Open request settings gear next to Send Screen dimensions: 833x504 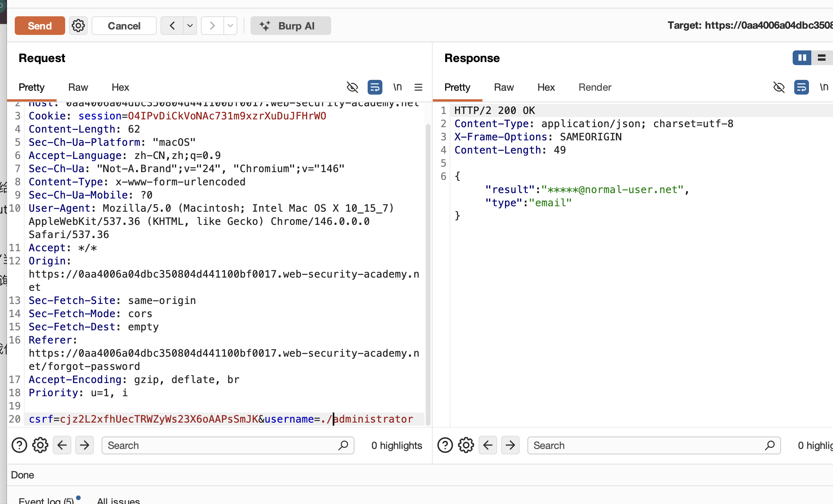coord(78,26)
